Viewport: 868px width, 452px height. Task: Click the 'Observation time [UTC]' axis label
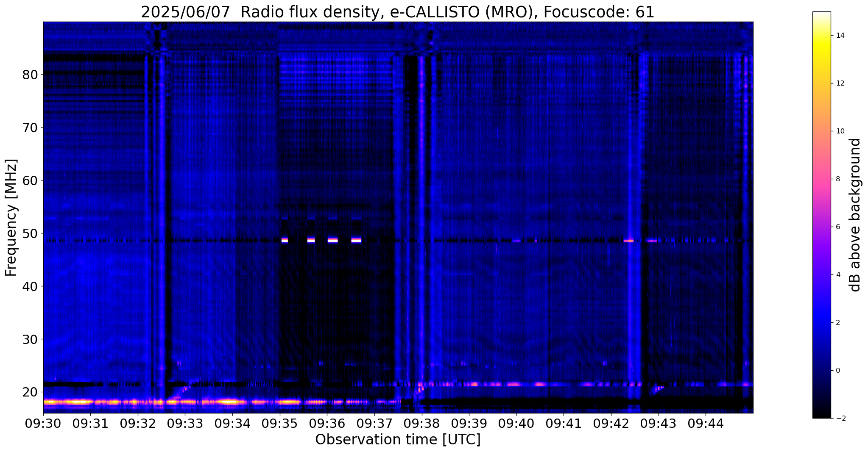click(x=398, y=440)
